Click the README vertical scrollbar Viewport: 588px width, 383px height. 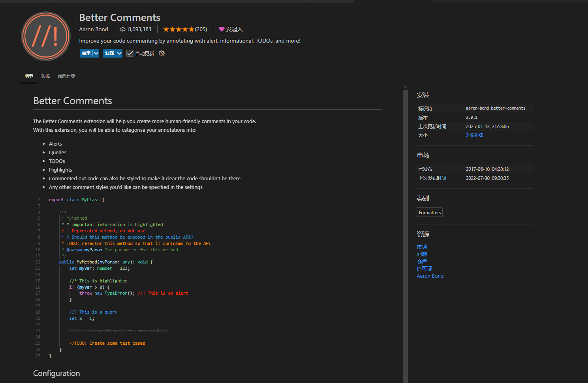[x=405, y=236]
